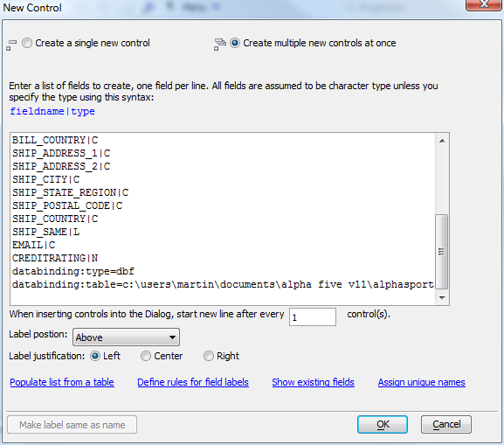Click the SHIP_ADDRESS_1|C line
Image resolution: width=504 pixels, height=445 pixels.
pos(61,153)
